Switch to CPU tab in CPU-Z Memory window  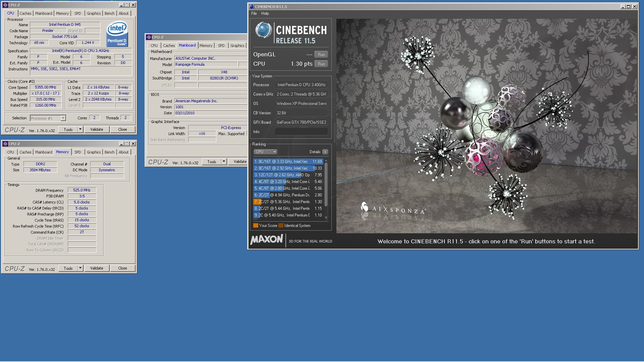click(11, 152)
